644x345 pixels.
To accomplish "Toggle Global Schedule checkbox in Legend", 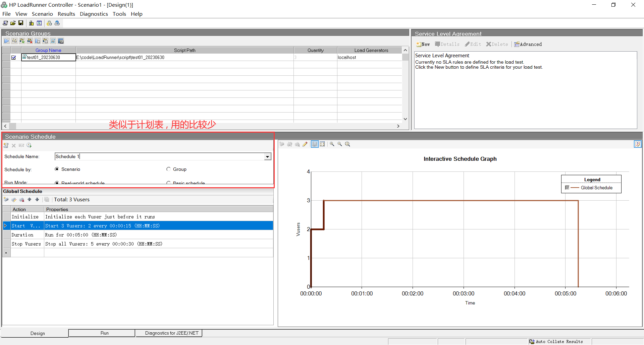I will (567, 188).
